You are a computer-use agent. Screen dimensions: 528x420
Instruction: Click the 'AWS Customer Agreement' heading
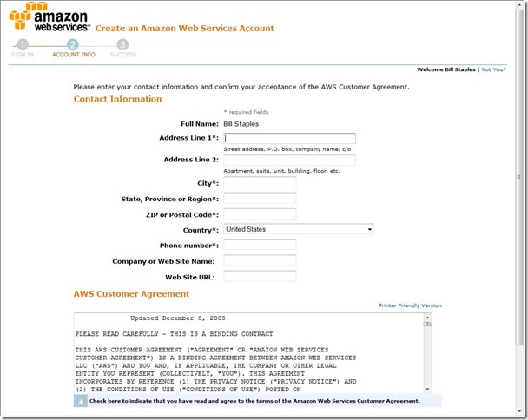pos(131,294)
